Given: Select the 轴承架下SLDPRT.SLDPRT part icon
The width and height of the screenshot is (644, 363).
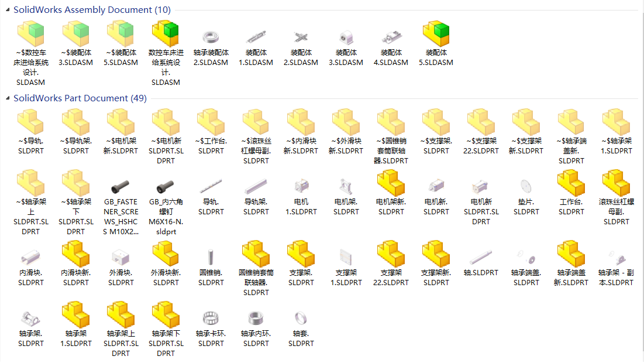Looking at the screenshot, I should [x=166, y=314].
